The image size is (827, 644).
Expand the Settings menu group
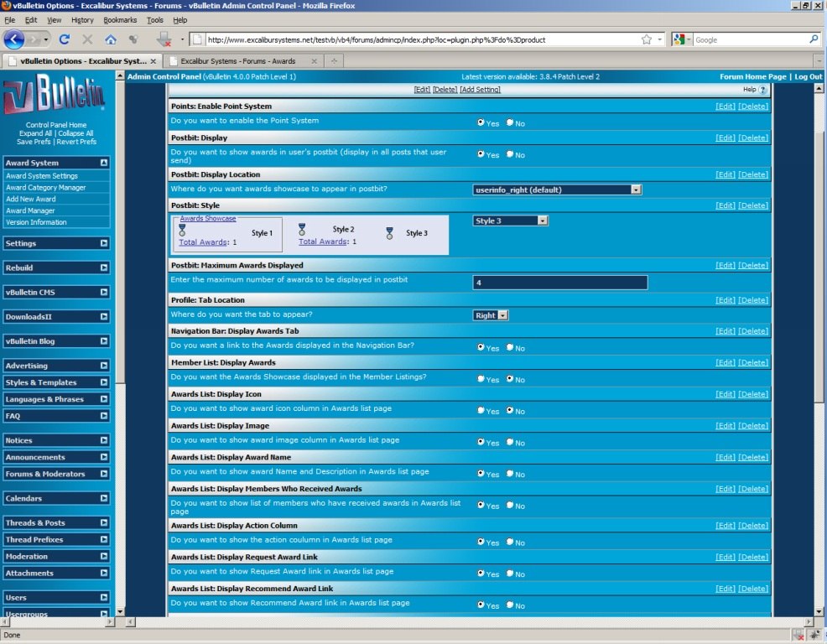tap(104, 243)
